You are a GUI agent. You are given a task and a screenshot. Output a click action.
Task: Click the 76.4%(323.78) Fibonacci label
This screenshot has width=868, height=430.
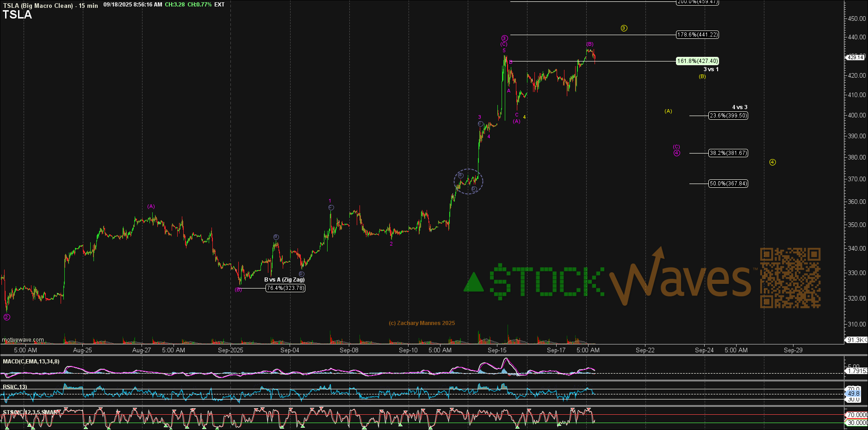285,288
